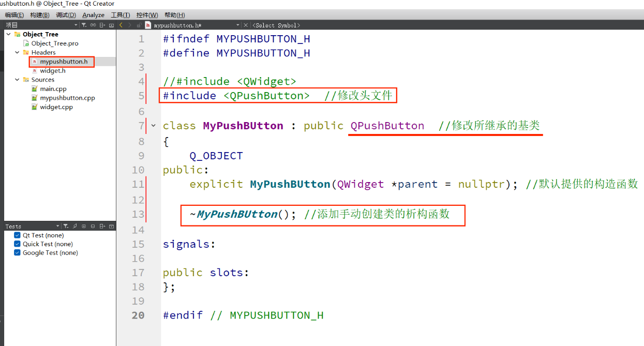Close the mypushbutton.h* document
This screenshot has height=346, width=644.
[246, 25]
